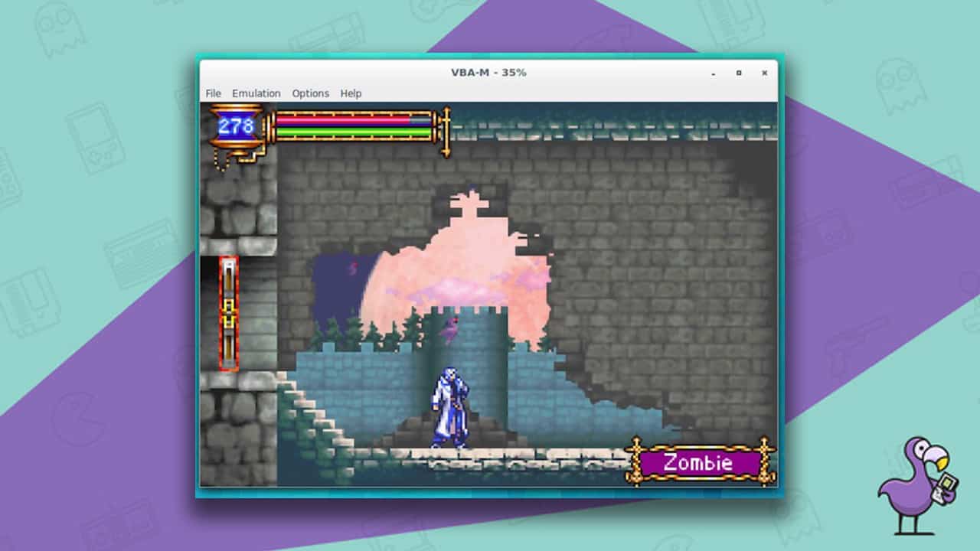Open the Options menu
Viewport: 980px width, 551px height.
(310, 93)
